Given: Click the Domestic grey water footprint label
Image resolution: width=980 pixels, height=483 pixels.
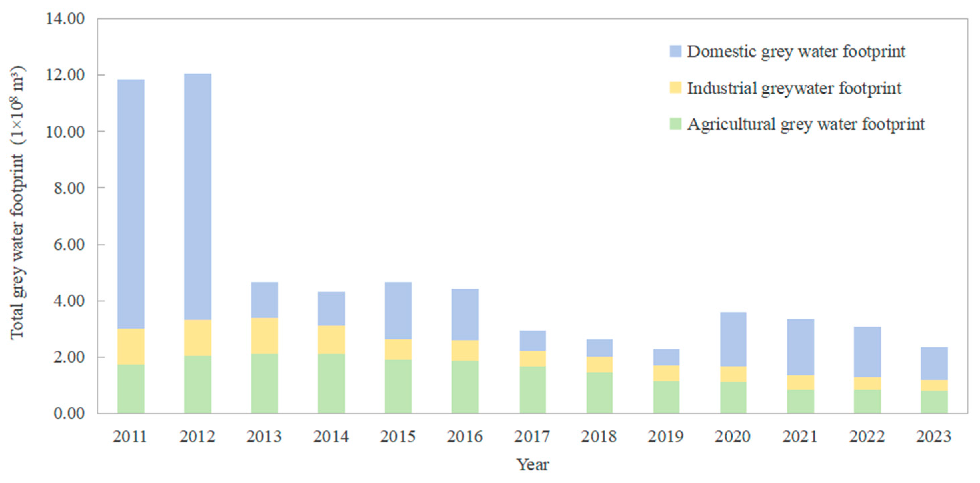Looking at the screenshot, I should (796, 52).
